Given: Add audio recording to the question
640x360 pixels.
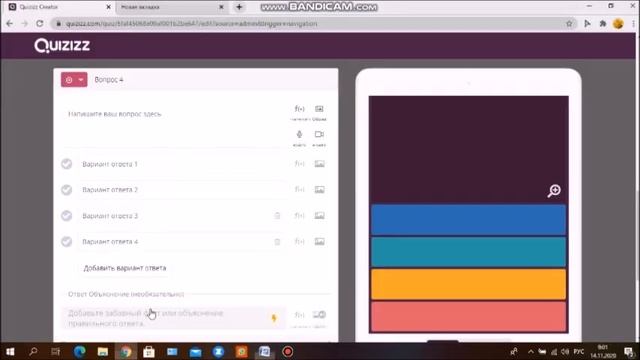Looking at the screenshot, I should click(299, 134).
